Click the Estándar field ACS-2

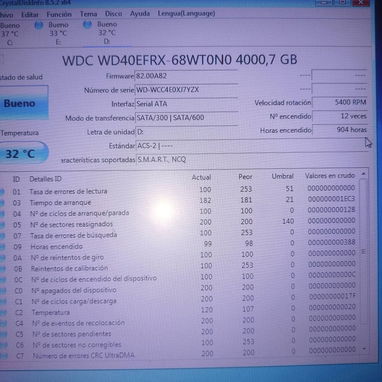click(x=251, y=146)
